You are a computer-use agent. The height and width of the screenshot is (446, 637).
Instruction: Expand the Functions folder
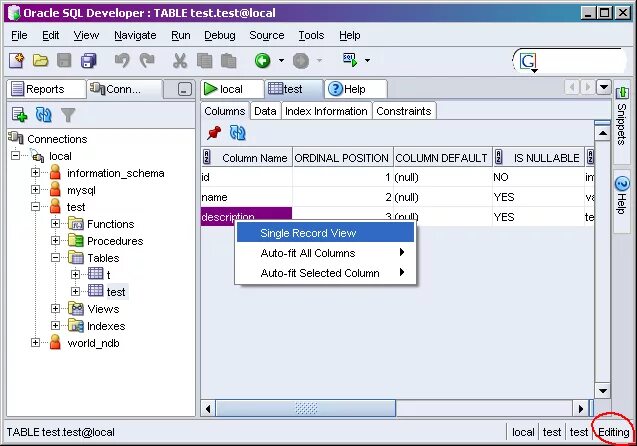click(x=56, y=223)
